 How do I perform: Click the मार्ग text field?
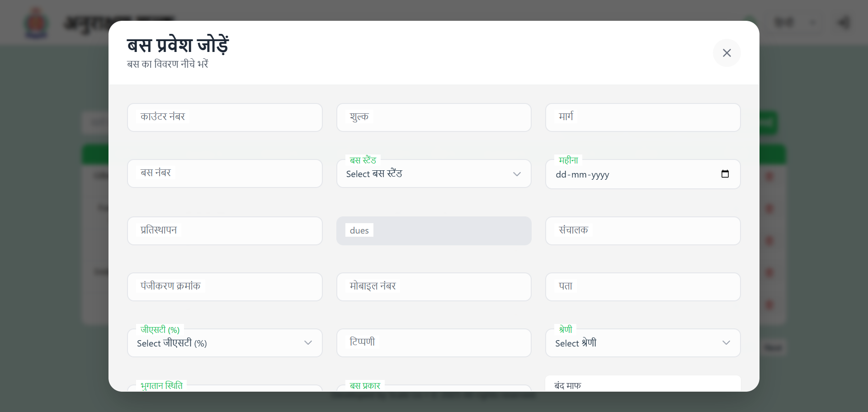coord(642,117)
